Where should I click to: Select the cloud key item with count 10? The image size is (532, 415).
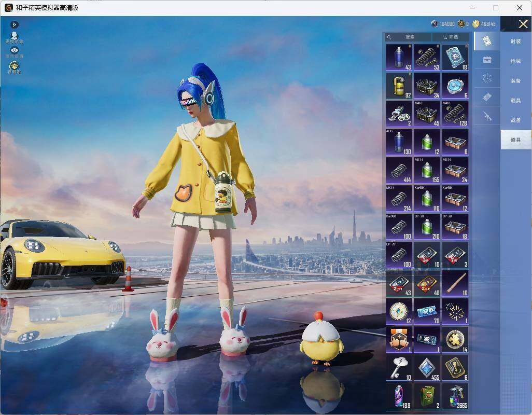(399, 368)
